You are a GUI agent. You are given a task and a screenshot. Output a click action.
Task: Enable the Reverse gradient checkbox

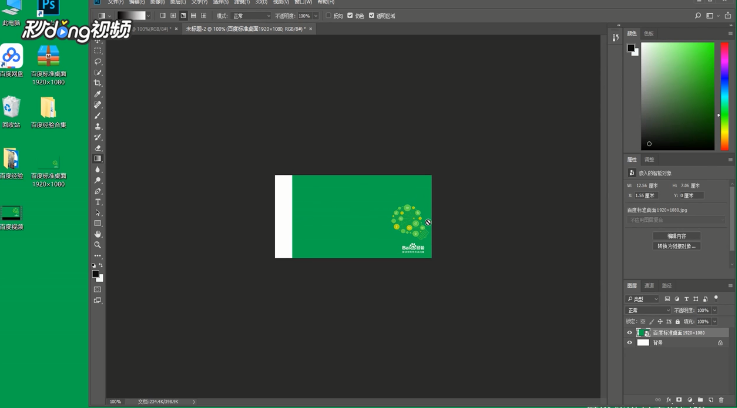click(x=329, y=16)
